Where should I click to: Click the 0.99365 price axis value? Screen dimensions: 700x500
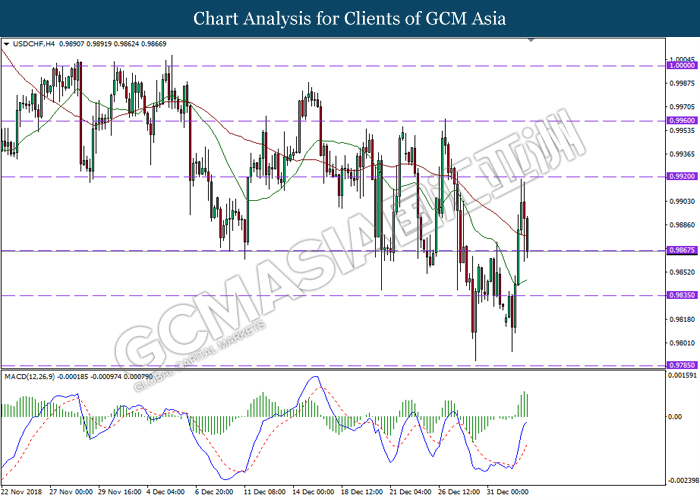coord(682,154)
